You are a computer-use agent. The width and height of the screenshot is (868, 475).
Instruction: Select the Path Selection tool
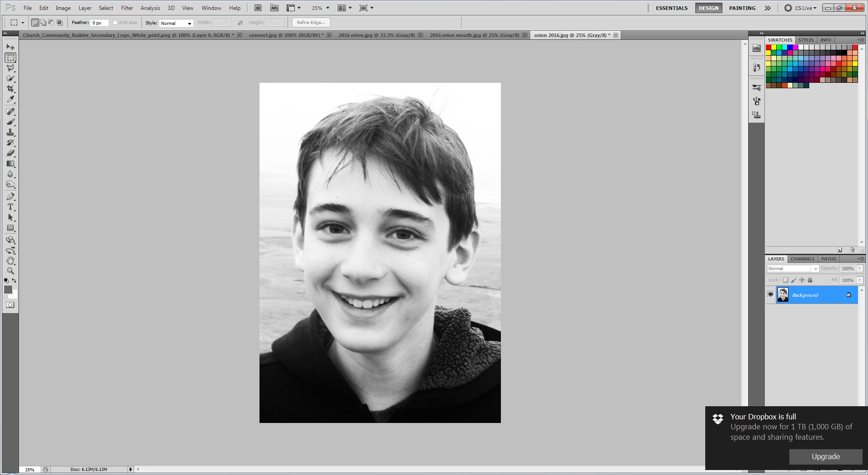pyautogui.click(x=10, y=218)
